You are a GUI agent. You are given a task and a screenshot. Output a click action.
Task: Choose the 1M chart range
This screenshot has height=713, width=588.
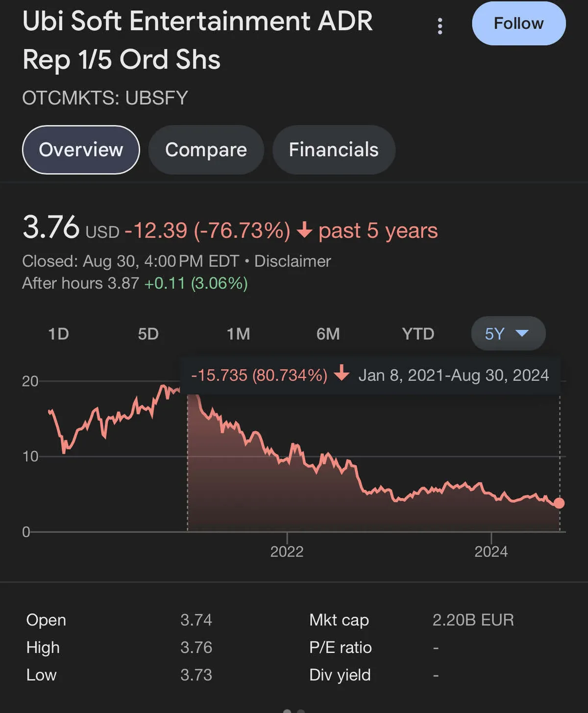(x=238, y=334)
